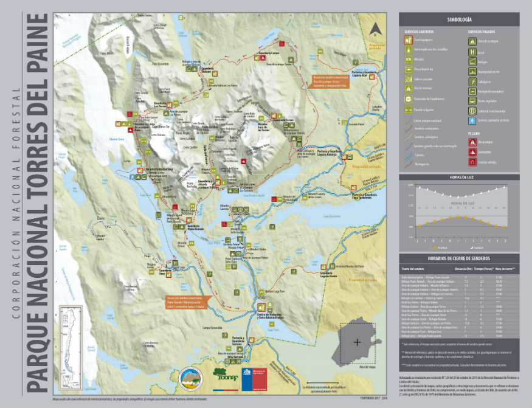The width and height of the screenshot is (532, 408).
Task: Click the cocinillas authorized-use legend icon
Action: (x=408, y=50)
